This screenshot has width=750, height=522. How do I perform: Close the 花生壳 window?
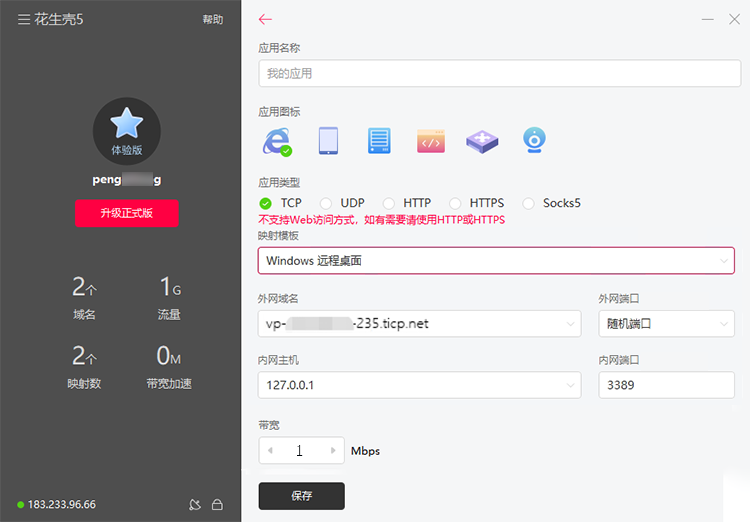coord(734,19)
